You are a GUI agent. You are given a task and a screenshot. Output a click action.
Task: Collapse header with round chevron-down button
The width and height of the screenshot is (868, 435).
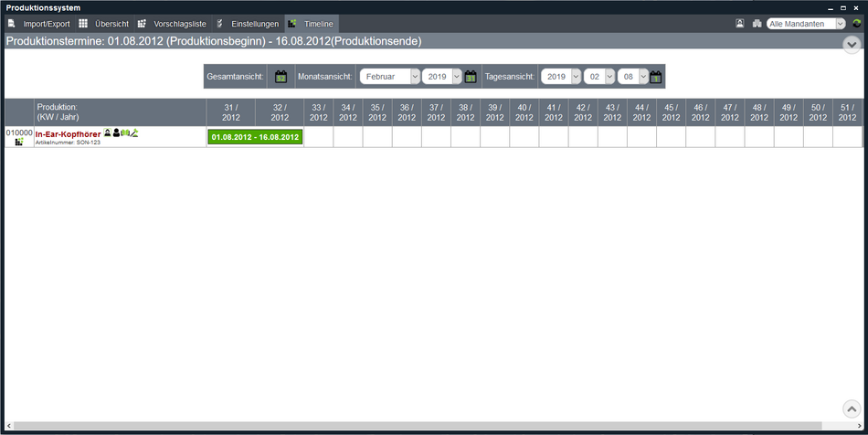point(852,44)
